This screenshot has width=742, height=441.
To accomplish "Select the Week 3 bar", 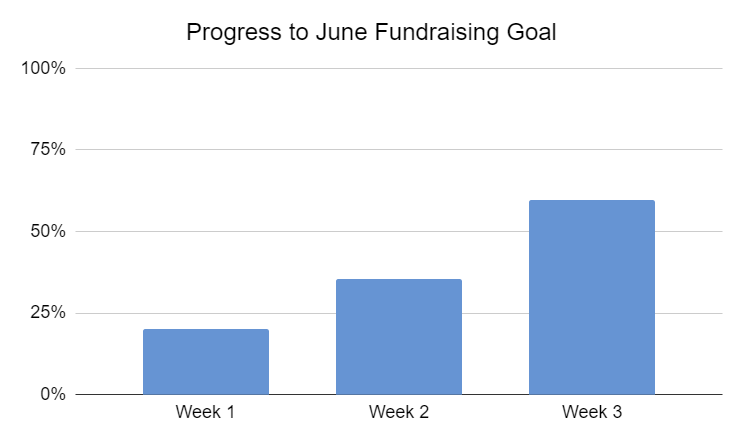I will click(x=591, y=297).
